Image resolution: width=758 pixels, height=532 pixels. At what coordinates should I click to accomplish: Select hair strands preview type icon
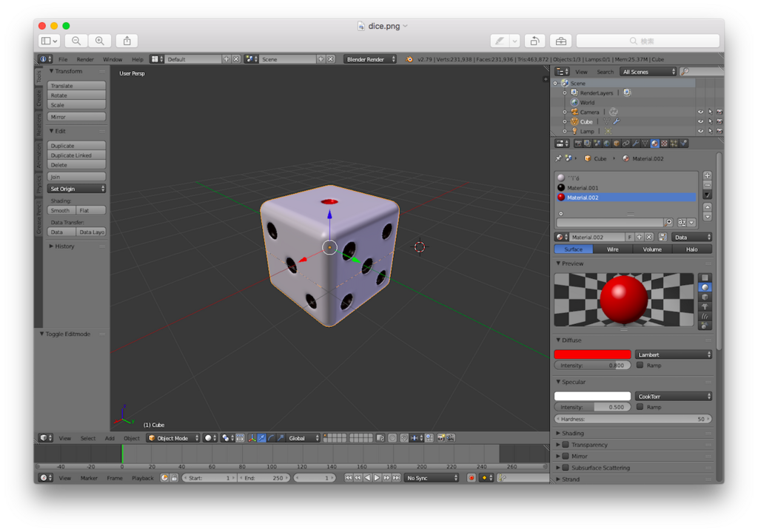click(705, 316)
